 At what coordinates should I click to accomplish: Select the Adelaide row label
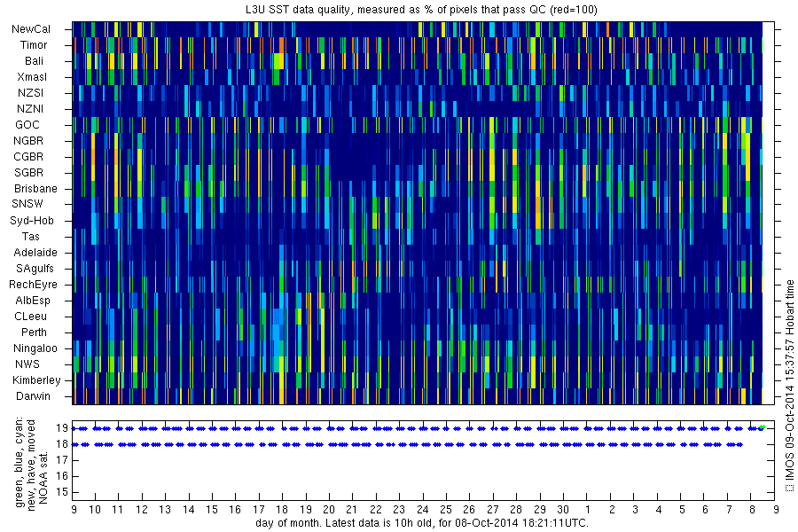[35, 253]
